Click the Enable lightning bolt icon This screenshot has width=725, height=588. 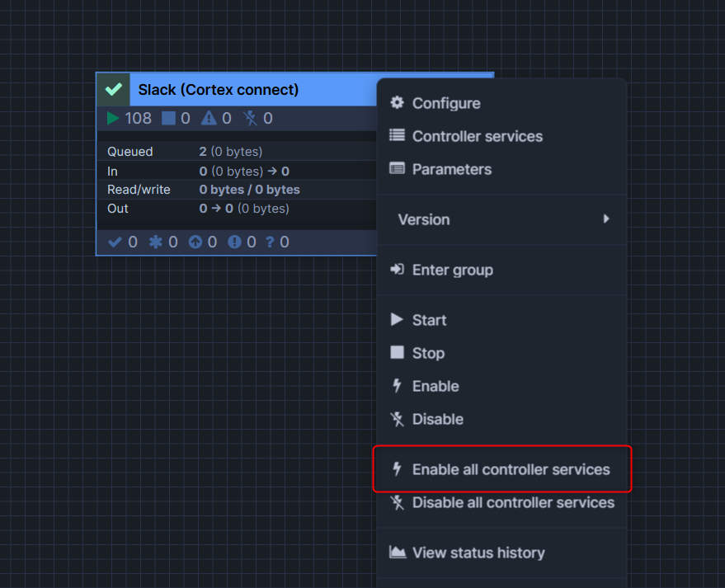coord(397,385)
